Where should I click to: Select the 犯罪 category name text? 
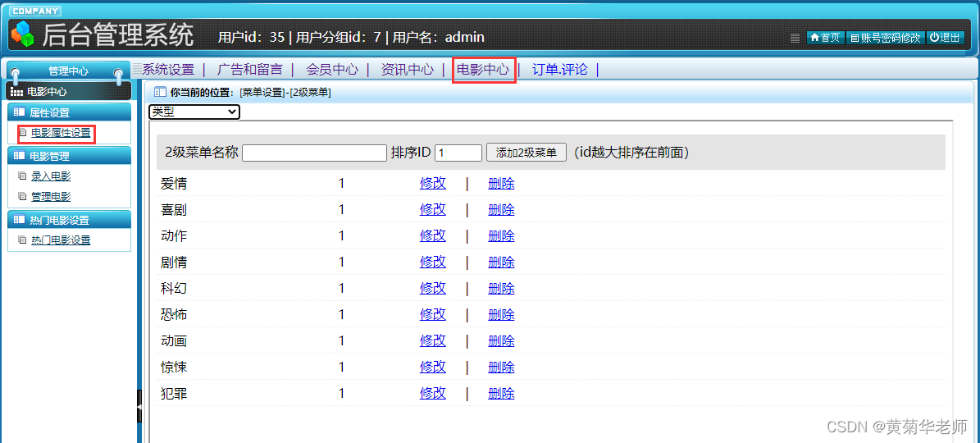click(x=174, y=394)
